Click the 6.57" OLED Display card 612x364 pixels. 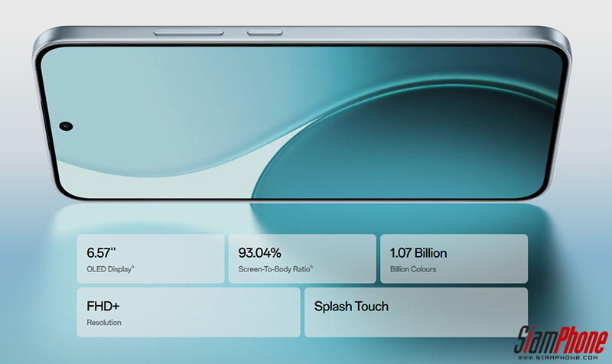151,258
